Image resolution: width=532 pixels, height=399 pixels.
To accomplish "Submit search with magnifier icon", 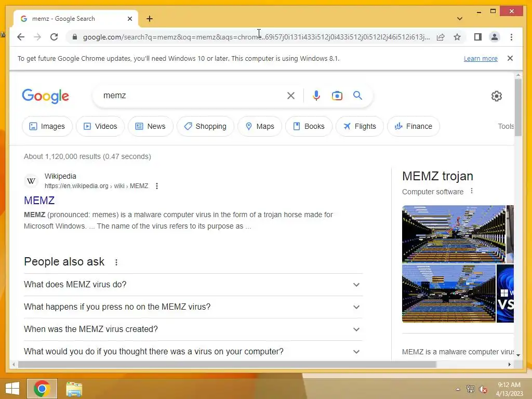I will click(357, 96).
